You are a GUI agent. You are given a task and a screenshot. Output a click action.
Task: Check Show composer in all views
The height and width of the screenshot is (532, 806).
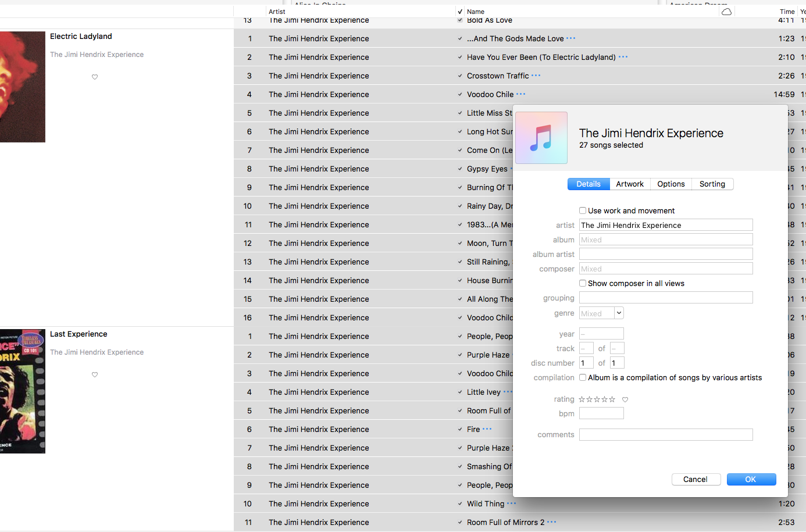[x=583, y=283]
